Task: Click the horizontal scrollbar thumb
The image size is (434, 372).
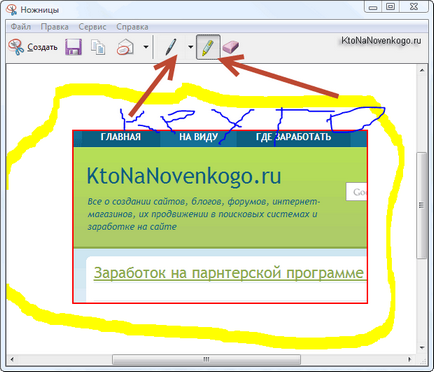Action: [x=206, y=360]
